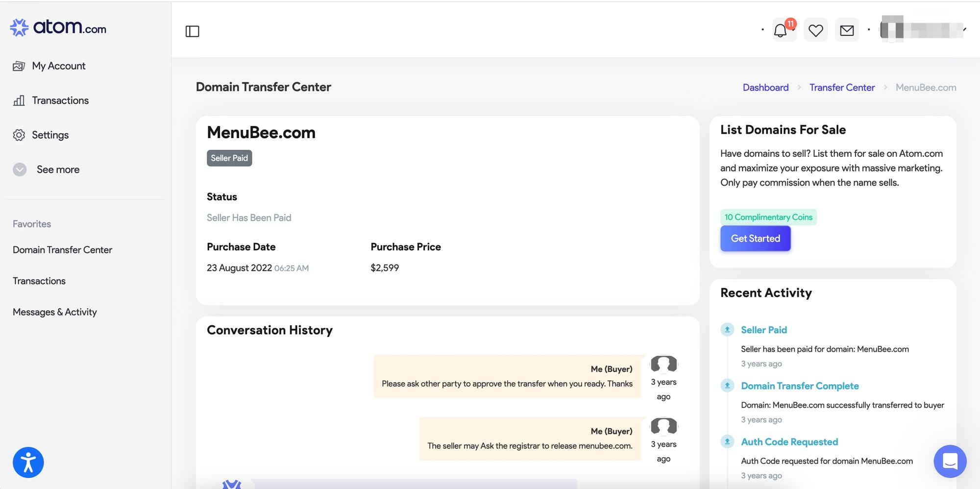Click the Settings gear icon
980x489 pixels.
[19, 135]
